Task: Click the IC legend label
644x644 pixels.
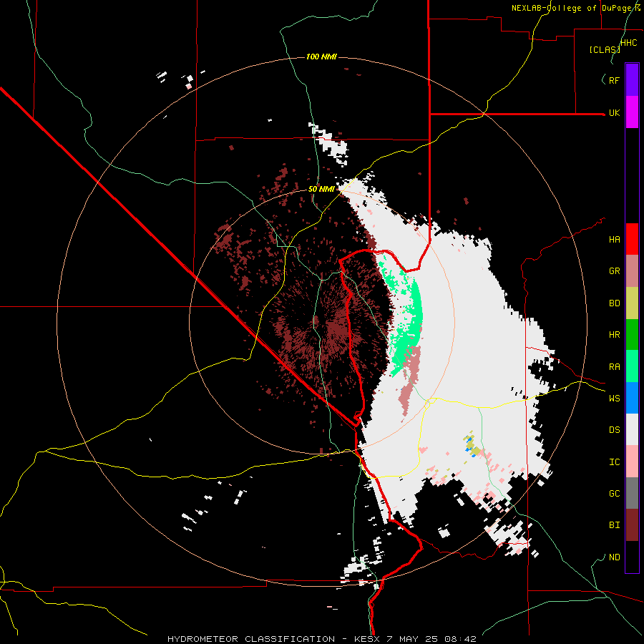Action: coord(614,462)
